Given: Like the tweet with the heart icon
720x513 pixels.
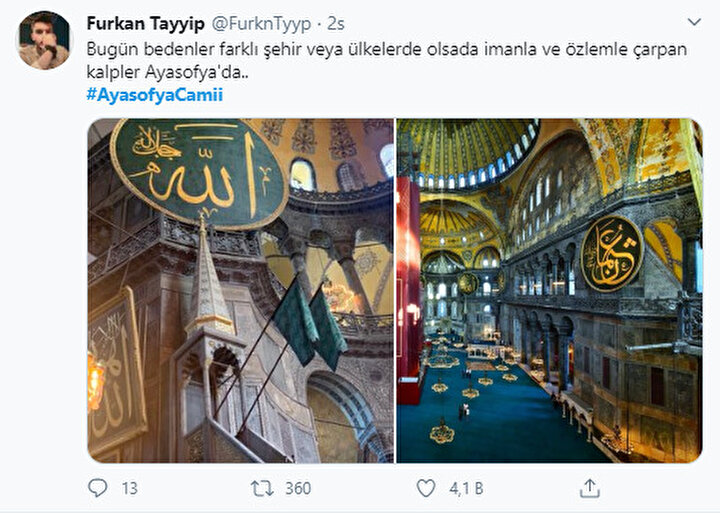Looking at the screenshot, I should (x=426, y=488).
